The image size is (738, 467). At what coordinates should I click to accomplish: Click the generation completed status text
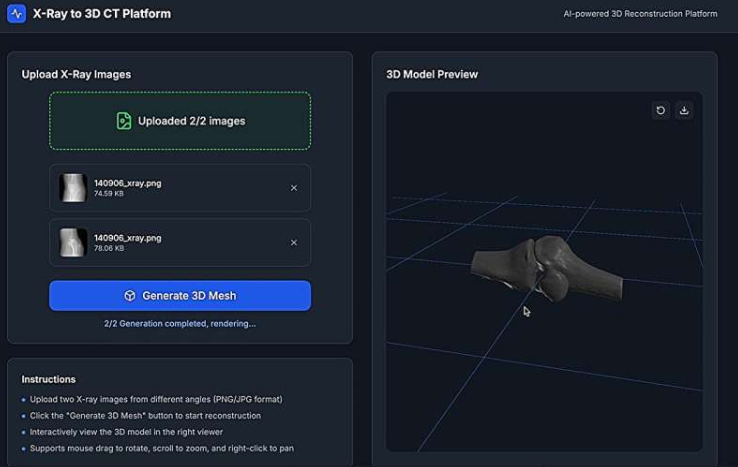tap(180, 323)
